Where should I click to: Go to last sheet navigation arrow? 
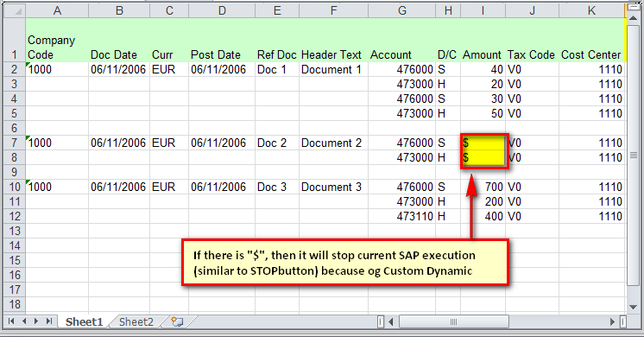click(x=49, y=321)
